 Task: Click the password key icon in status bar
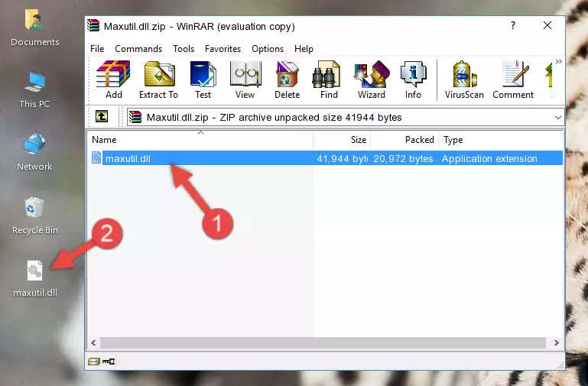click(x=109, y=362)
